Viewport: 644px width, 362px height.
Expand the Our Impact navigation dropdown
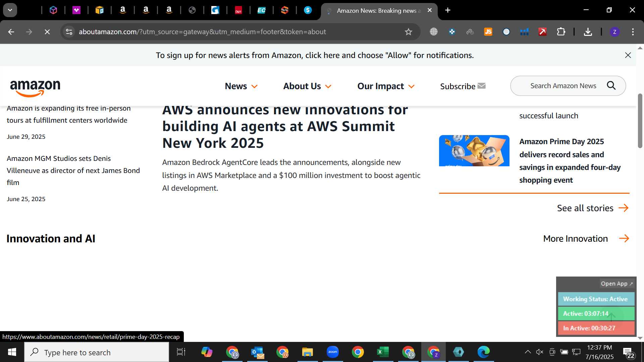point(386,86)
